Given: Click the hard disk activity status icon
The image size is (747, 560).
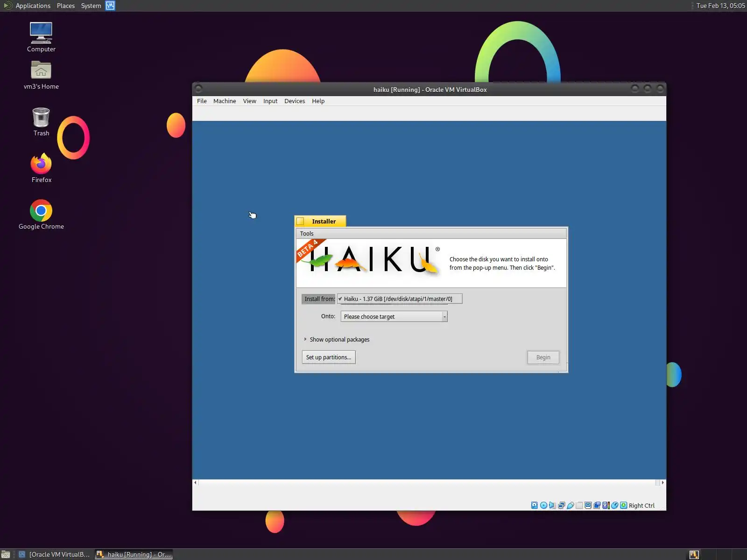Looking at the screenshot, I should 535,505.
